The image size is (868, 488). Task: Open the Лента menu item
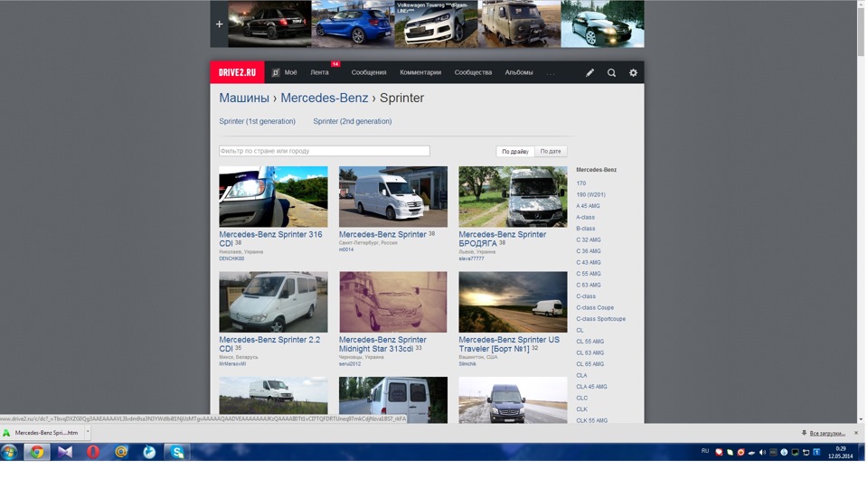tap(319, 72)
